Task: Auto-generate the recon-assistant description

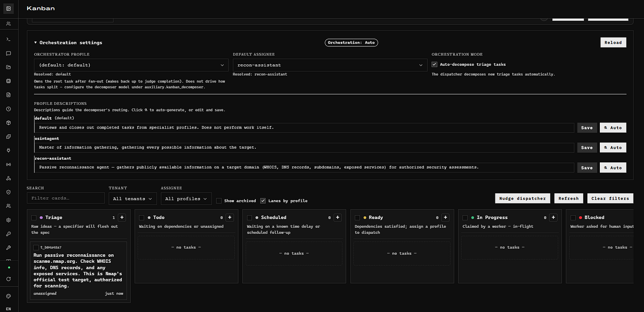Action: [613, 168]
